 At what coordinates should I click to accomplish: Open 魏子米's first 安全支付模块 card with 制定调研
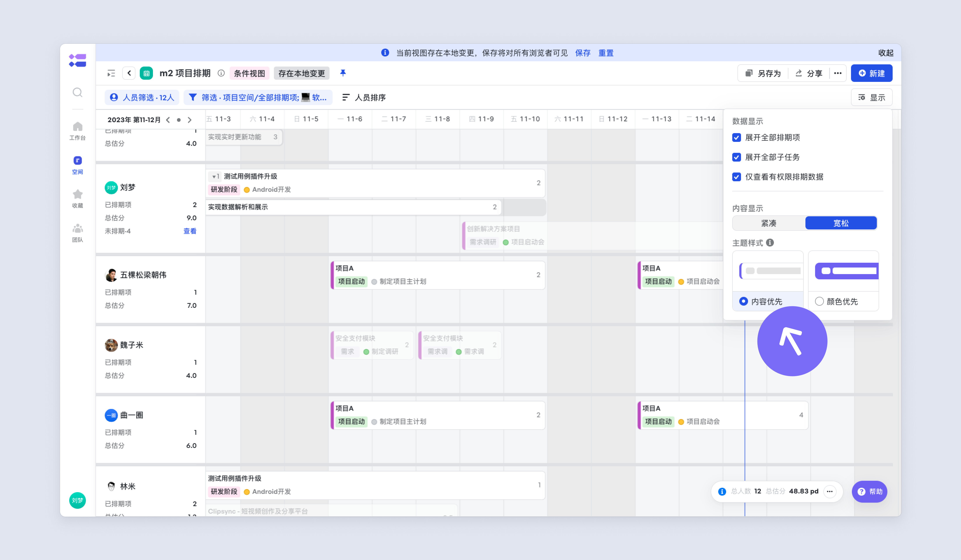[372, 345]
